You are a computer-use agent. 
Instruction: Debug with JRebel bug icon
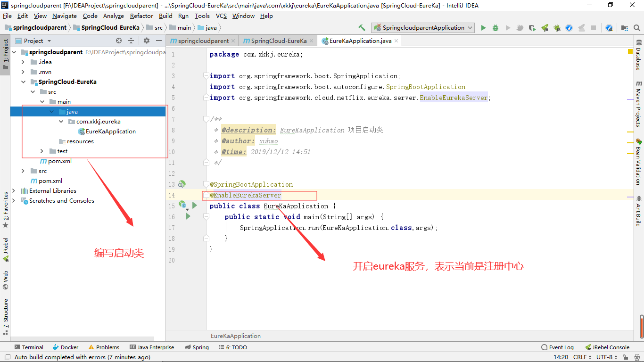tap(557, 28)
